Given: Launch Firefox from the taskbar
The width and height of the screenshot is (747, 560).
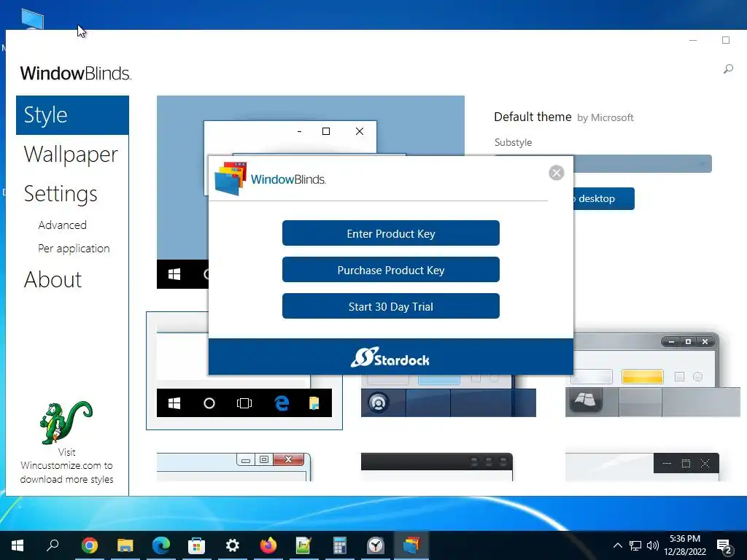Looking at the screenshot, I should coord(268,545).
